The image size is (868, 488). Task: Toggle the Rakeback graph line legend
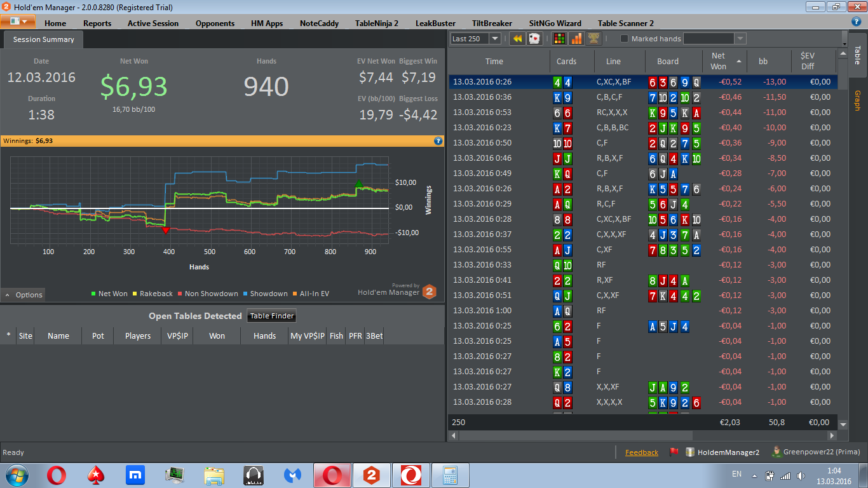[152, 294]
